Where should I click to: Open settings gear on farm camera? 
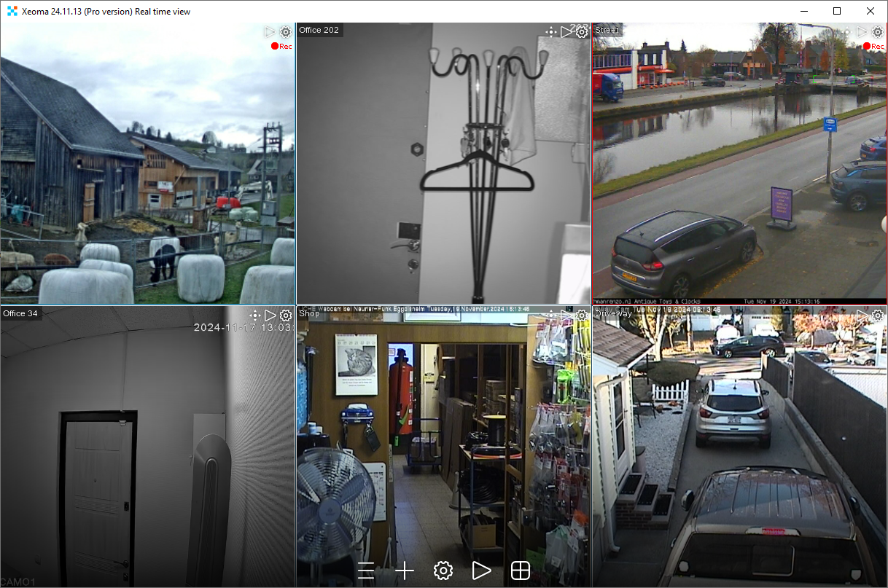(x=286, y=32)
